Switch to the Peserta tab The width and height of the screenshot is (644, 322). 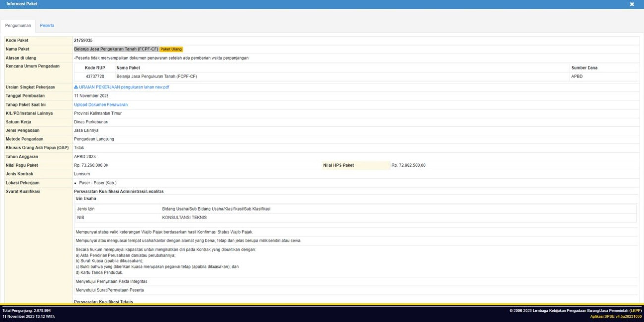coord(47,25)
